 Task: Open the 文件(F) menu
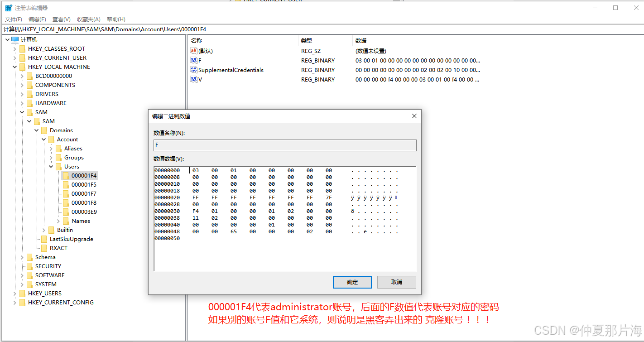[x=14, y=19]
